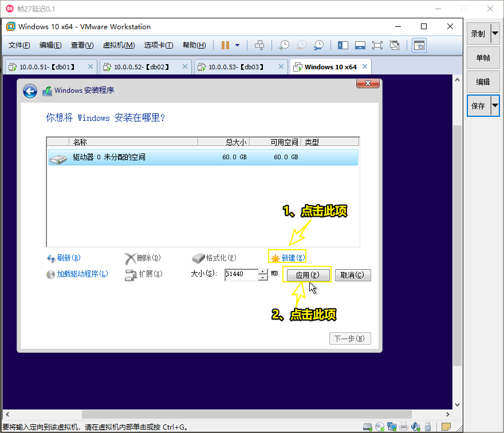The image size is (504, 433).
Task: Click the revert to snapshot icon
Action: point(301,45)
